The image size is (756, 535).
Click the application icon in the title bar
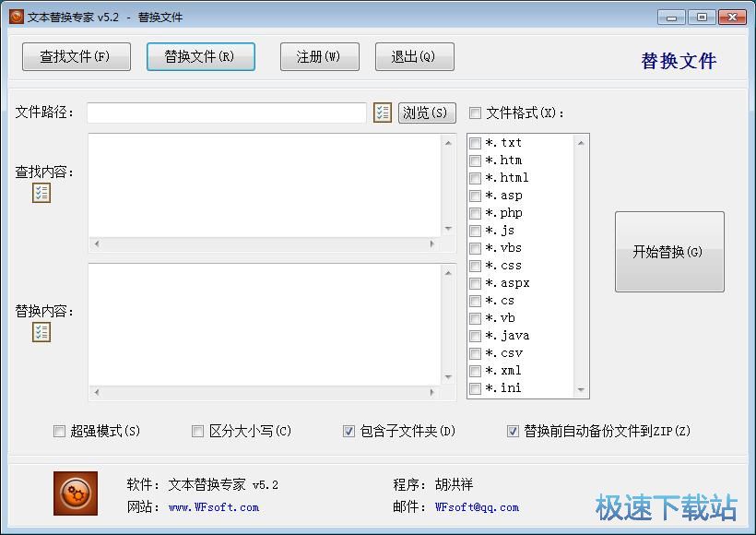[16, 17]
